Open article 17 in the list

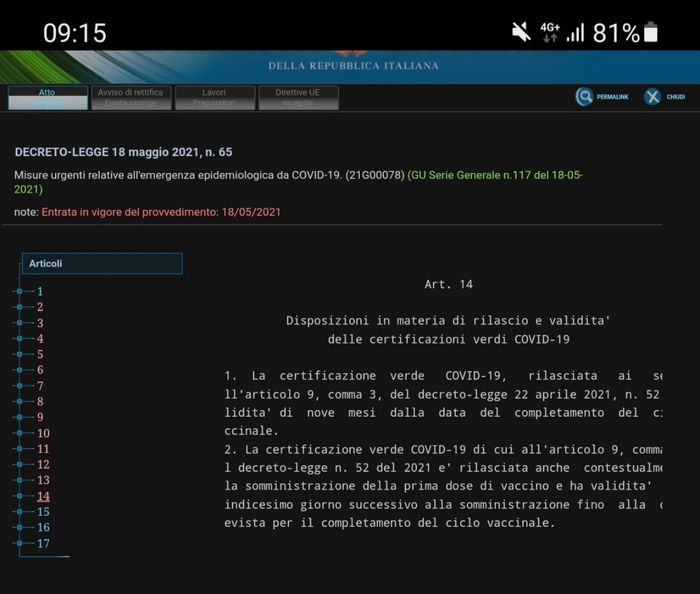[43, 543]
